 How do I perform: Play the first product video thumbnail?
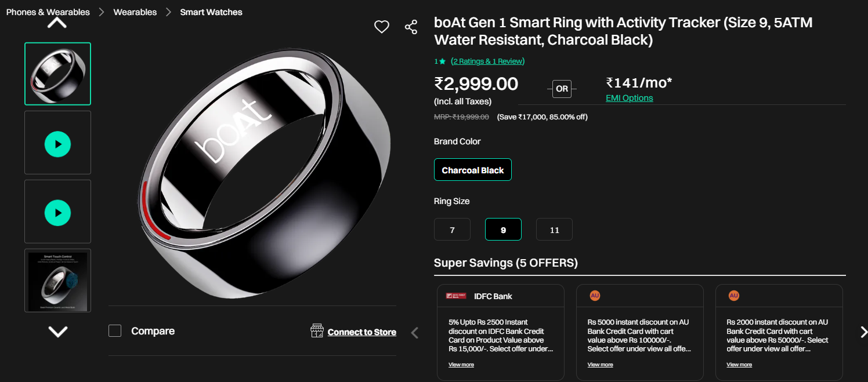(57, 144)
